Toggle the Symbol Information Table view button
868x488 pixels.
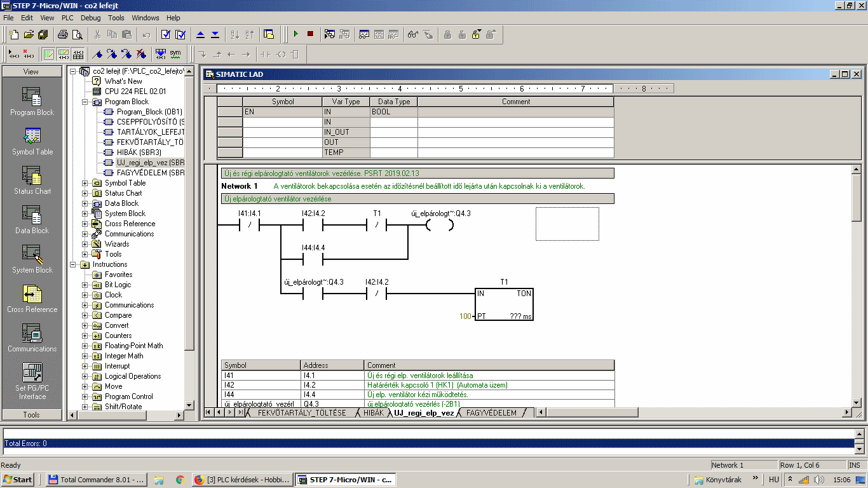[78, 54]
